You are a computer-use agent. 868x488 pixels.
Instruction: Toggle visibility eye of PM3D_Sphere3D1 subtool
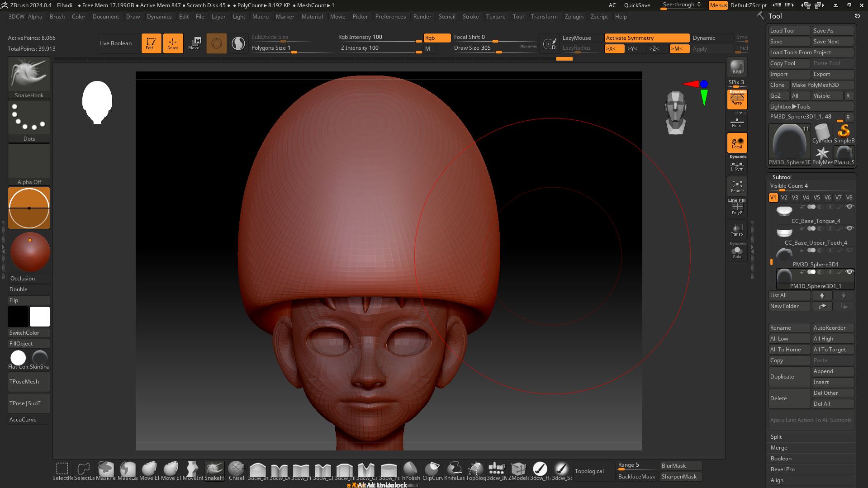[849, 250]
